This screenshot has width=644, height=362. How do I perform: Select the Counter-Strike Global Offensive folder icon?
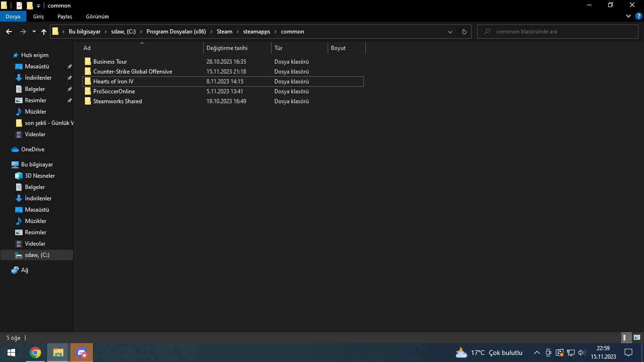(x=88, y=72)
